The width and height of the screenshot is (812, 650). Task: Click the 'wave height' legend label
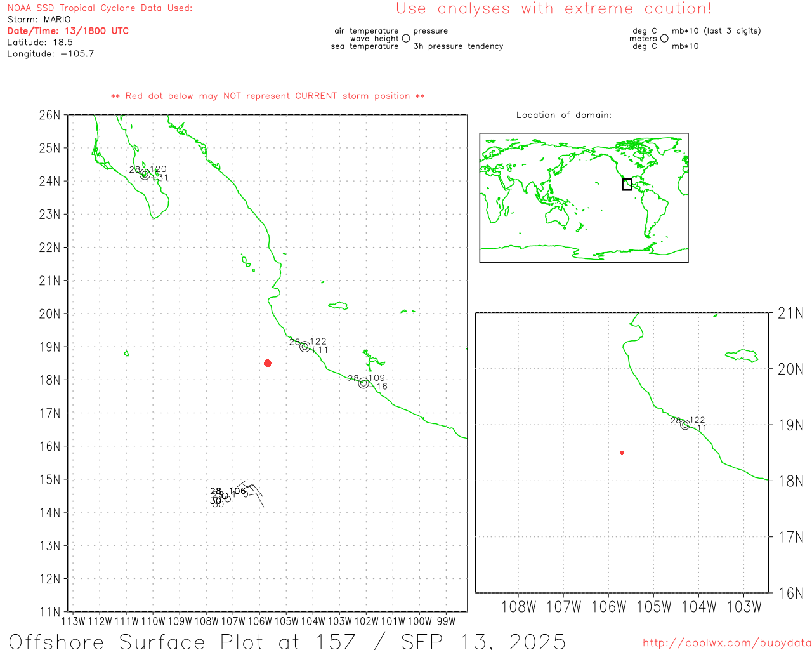(374, 39)
